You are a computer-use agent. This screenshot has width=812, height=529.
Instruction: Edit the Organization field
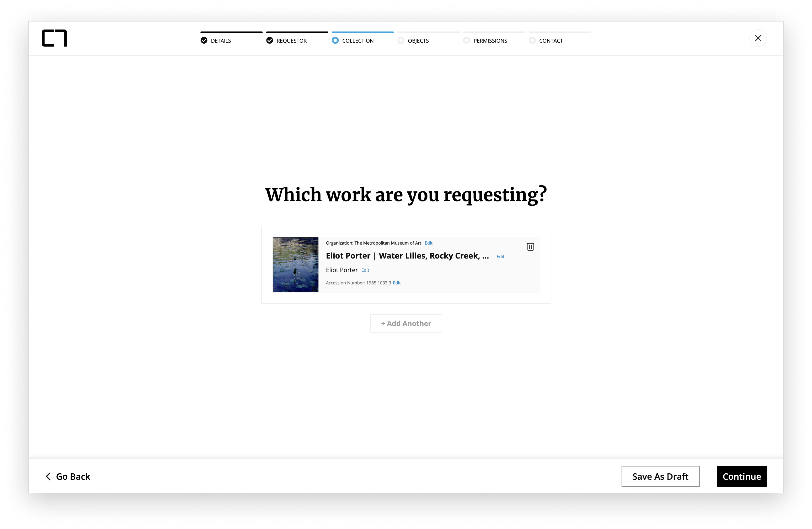pos(428,243)
